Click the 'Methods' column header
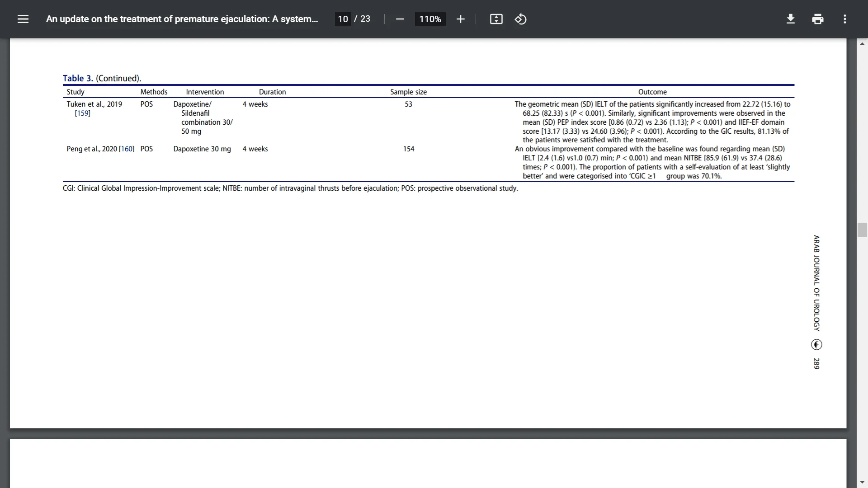Viewport: 868px width, 488px height. pyautogui.click(x=154, y=92)
